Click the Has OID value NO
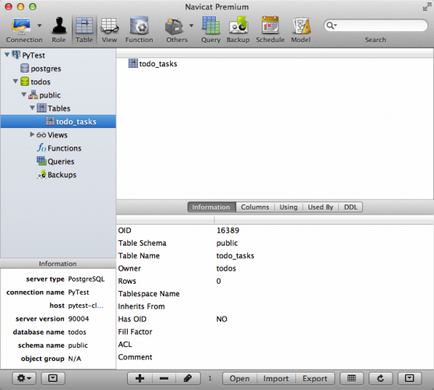The height and width of the screenshot is (390, 434). [222, 319]
